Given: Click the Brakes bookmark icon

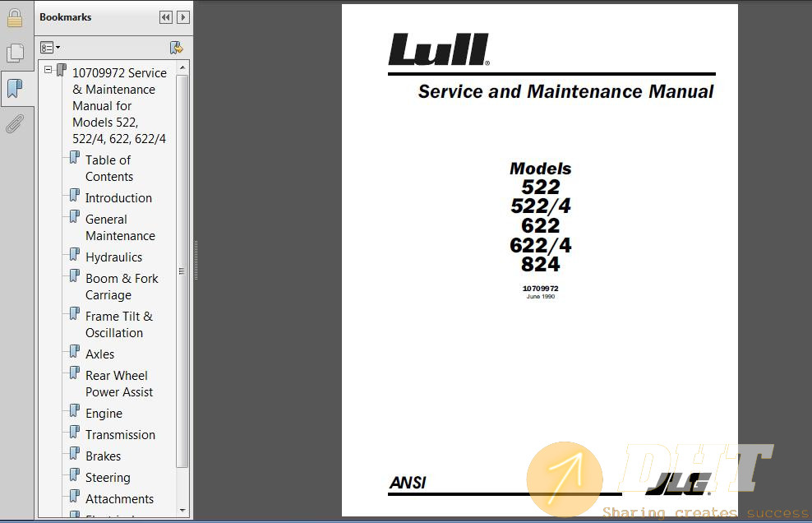Looking at the screenshot, I should coord(75,453).
